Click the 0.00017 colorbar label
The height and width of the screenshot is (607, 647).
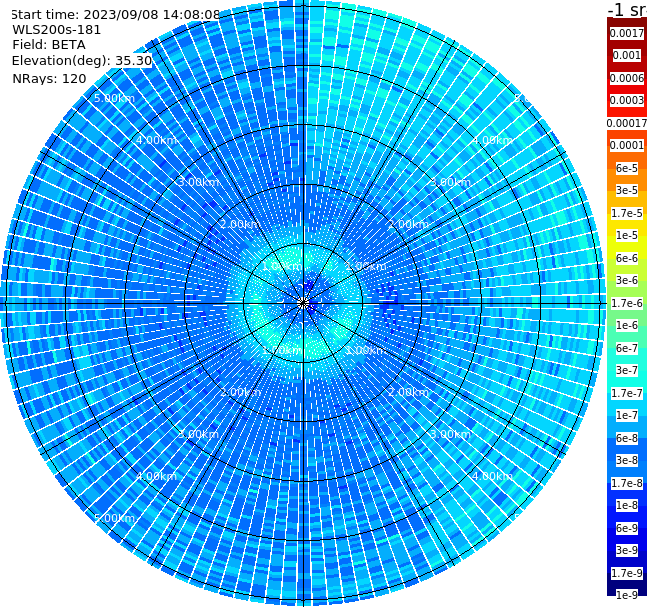627,123
